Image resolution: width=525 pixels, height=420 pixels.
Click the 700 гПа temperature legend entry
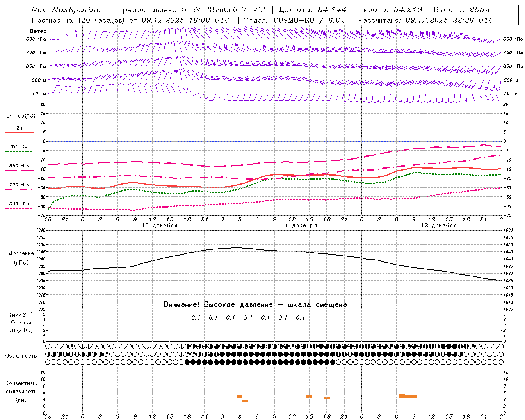(19, 185)
